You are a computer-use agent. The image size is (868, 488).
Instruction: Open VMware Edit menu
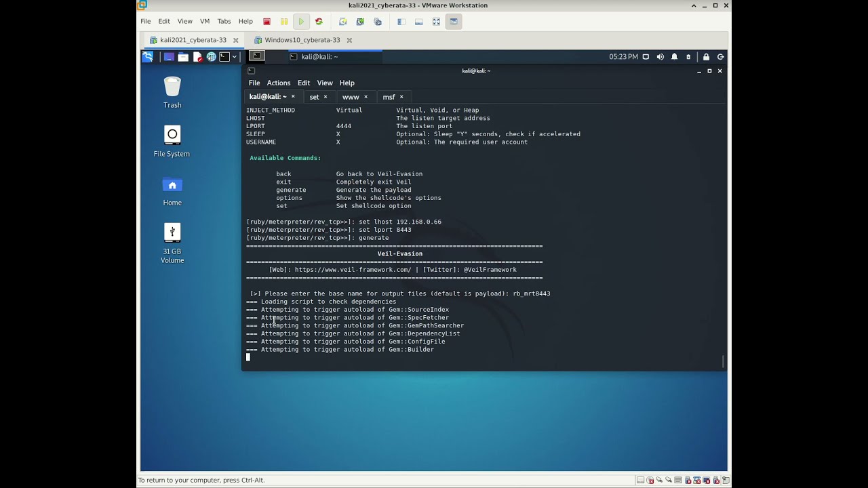click(x=164, y=22)
